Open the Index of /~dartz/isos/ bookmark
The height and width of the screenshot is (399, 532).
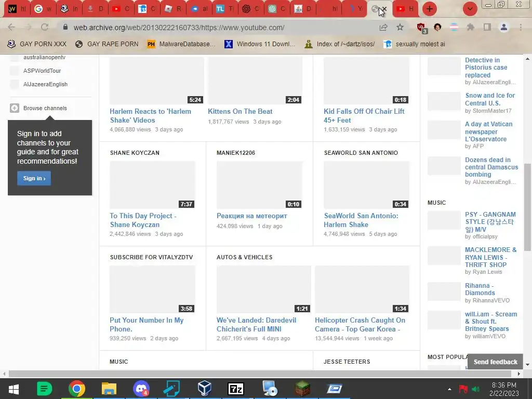[340, 44]
